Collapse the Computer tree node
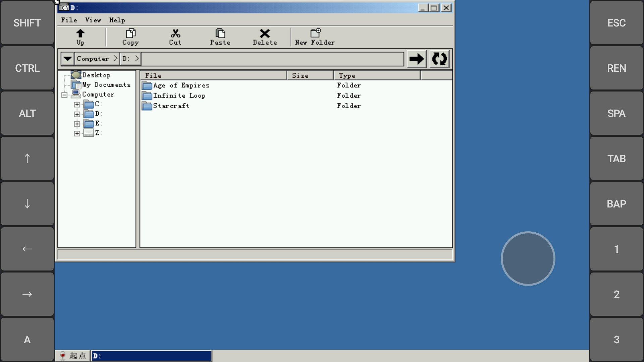Image resolution: width=644 pixels, height=362 pixels. (64, 95)
